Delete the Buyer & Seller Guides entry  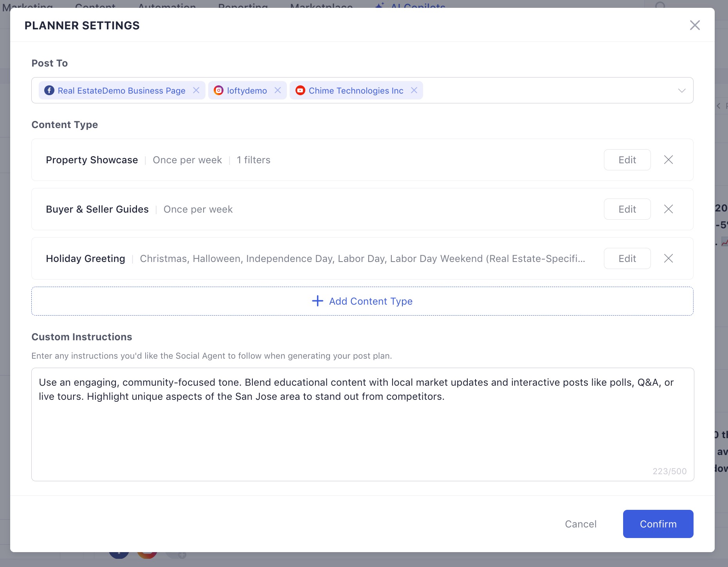click(668, 209)
